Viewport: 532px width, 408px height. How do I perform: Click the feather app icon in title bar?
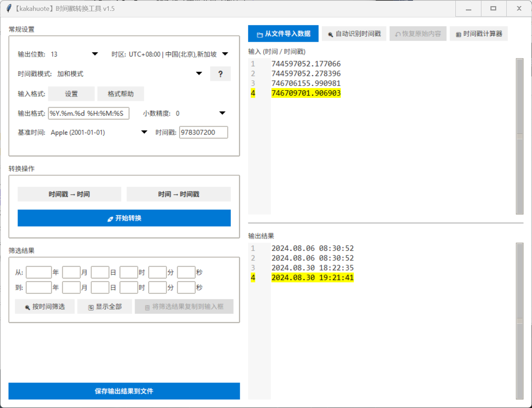(x=9, y=8)
